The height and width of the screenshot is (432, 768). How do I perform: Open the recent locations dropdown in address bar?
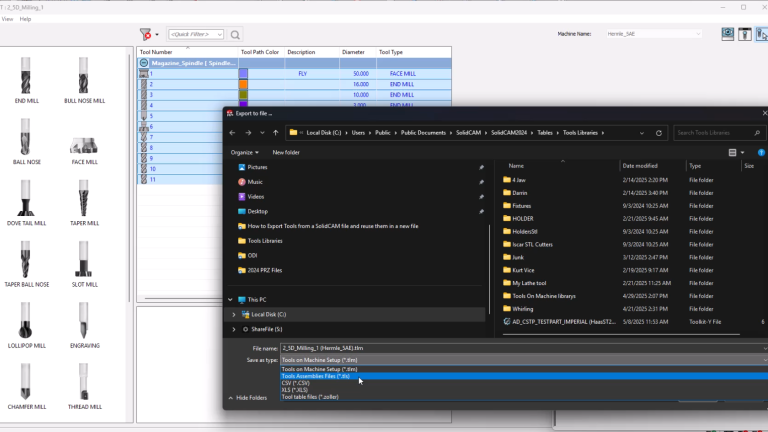pos(642,133)
